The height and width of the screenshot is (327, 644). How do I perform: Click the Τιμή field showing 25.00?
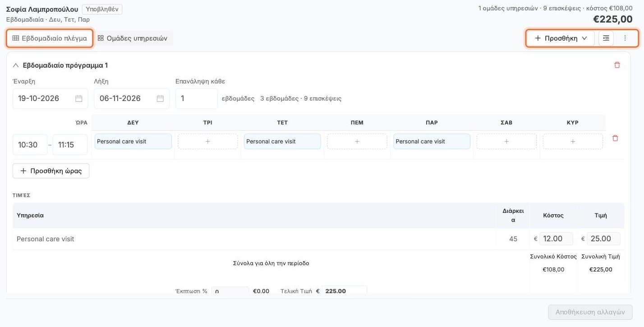pos(603,239)
